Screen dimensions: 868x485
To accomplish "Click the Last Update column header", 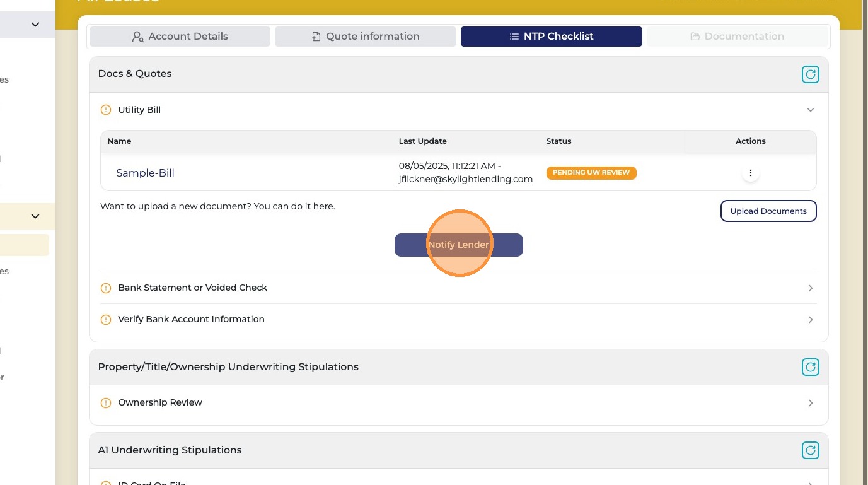I will click(x=422, y=141).
